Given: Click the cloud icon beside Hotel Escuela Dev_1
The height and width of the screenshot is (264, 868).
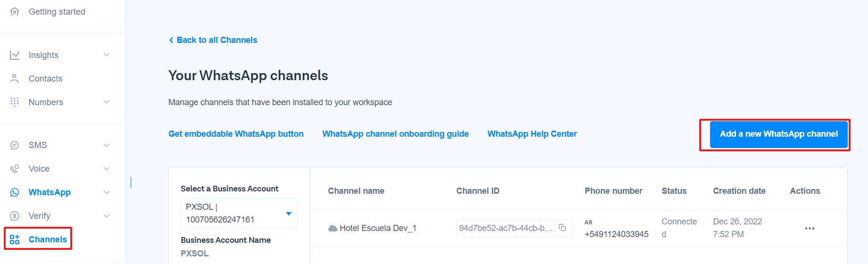Looking at the screenshot, I should [333, 228].
